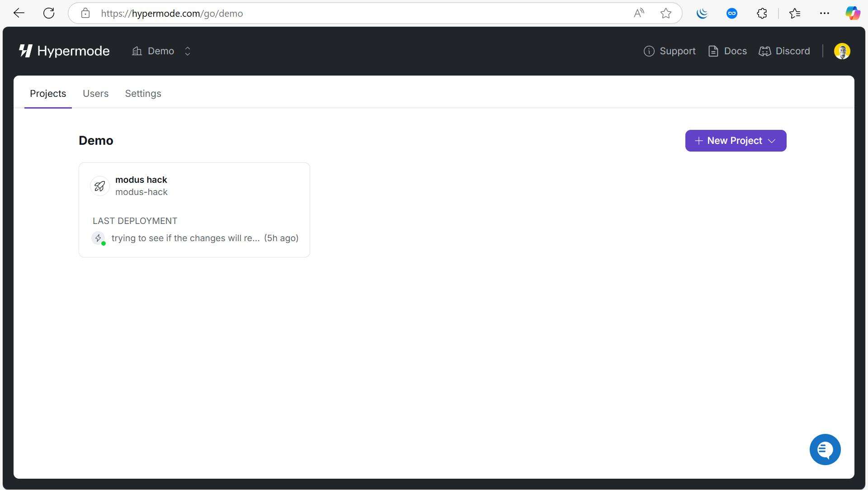Click the modus-hack slug text
The height and width of the screenshot is (490, 868).
click(x=142, y=192)
